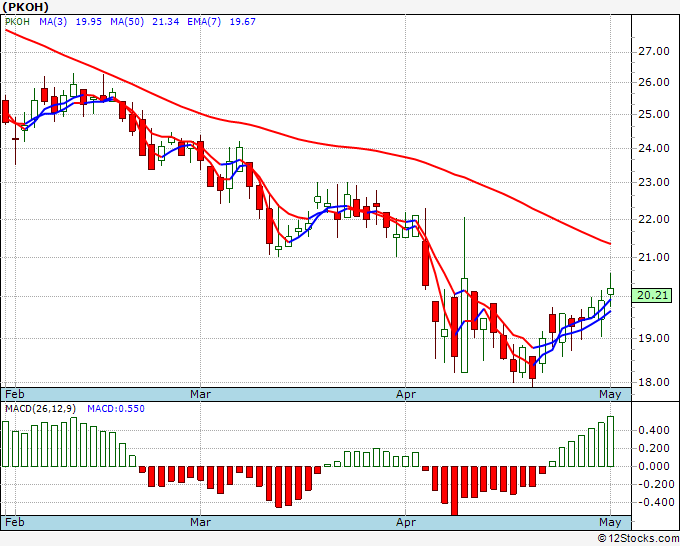The height and width of the screenshot is (546, 680).
Task: Click the 24.00 price axis label
Action: tap(654, 148)
